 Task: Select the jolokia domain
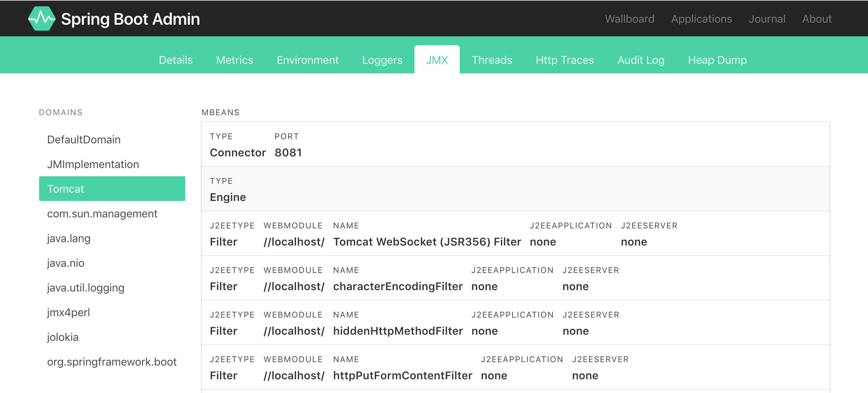pos(112,337)
